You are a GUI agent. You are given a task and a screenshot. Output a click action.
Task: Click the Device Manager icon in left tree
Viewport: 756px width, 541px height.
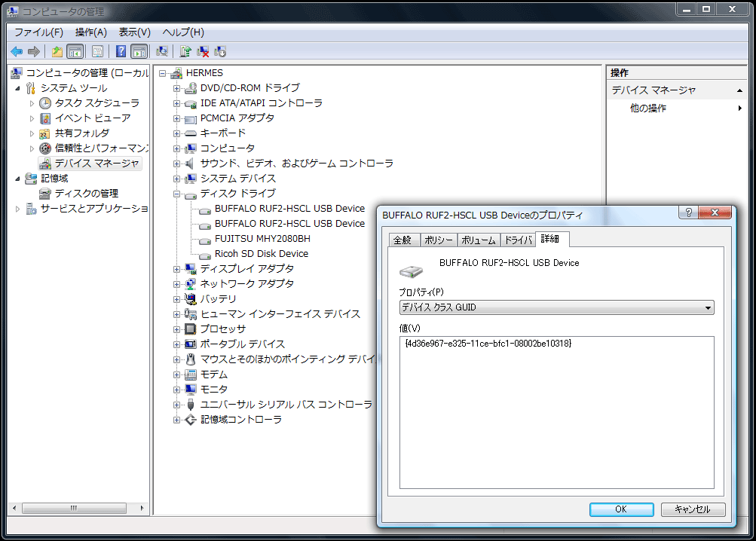point(44,164)
